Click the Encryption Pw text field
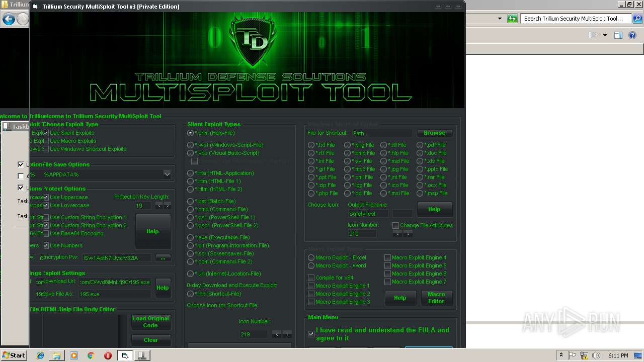644x362 pixels. (x=117, y=258)
